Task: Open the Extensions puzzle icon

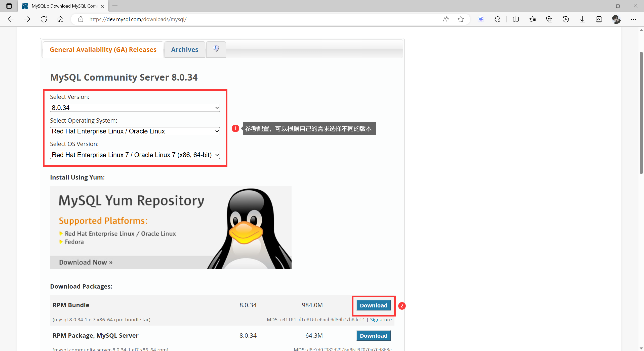Action: pos(497,19)
